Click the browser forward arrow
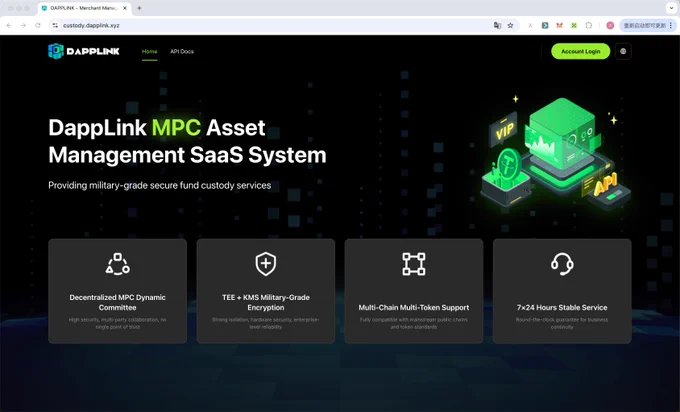680x412 pixels. 23,26
